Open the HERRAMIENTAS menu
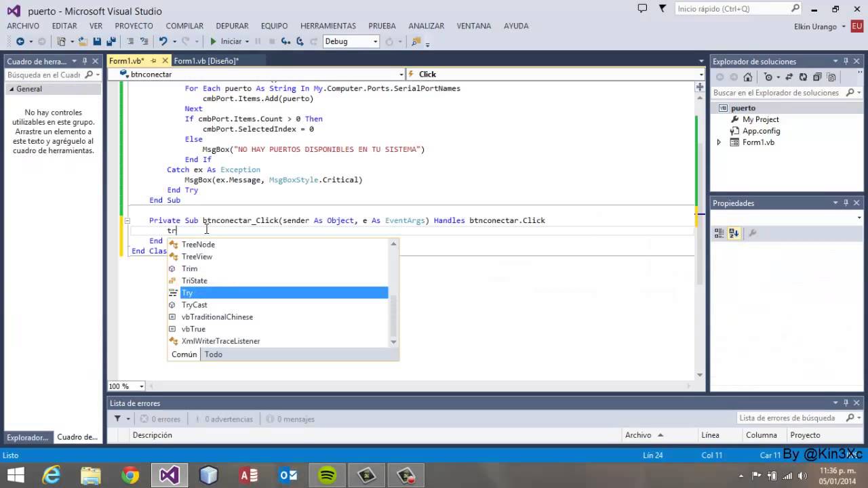 328,26
